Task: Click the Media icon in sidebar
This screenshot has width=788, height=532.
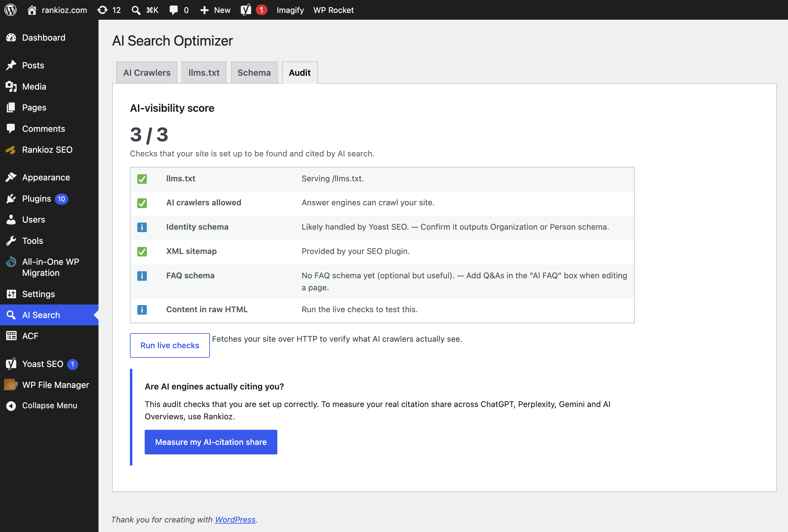Action: pyautogui.click(x=11, y=87)
